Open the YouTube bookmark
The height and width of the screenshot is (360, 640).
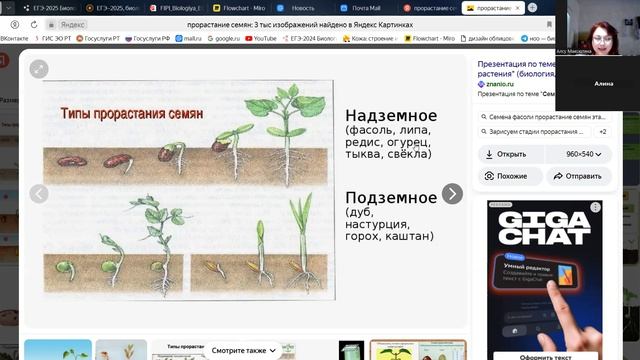261,38
